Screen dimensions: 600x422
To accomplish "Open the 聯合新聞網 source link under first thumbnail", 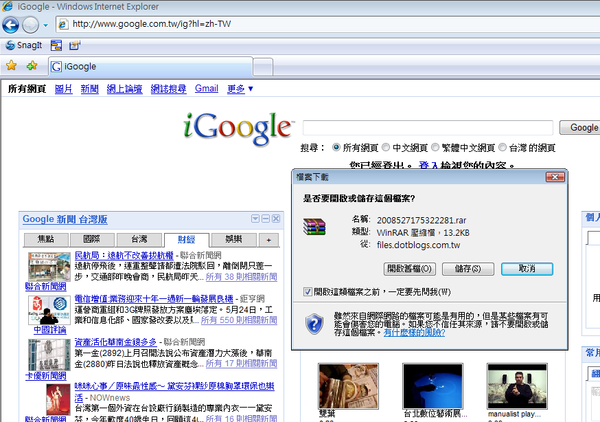I will pyautogui.click(x=46, y=286).
